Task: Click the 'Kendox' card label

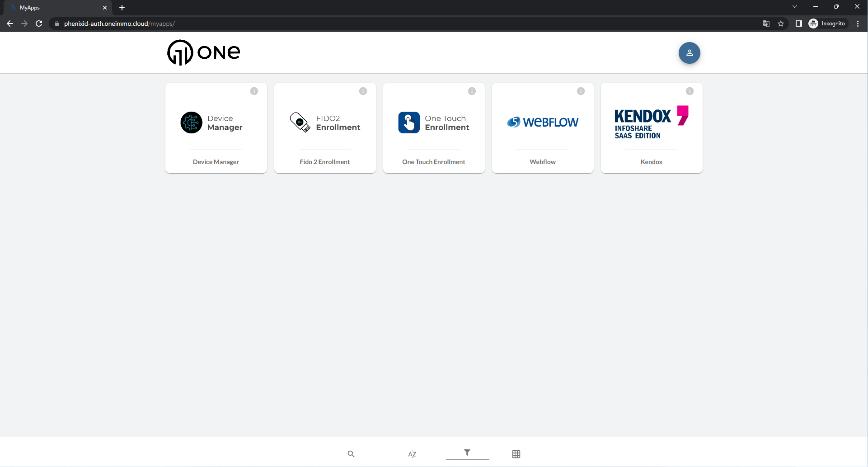Action: [652, 162]
